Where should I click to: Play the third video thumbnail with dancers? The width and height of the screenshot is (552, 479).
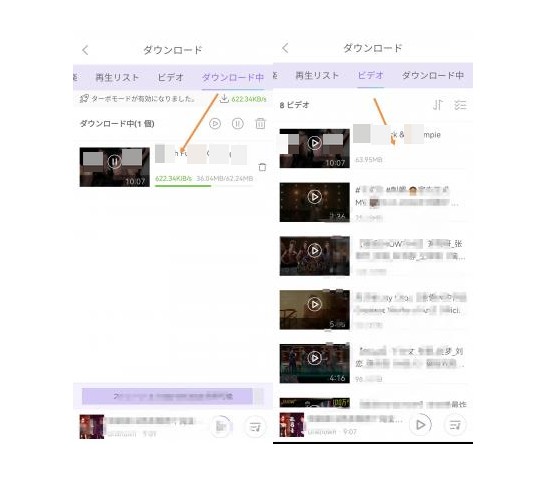coord(315,256)
